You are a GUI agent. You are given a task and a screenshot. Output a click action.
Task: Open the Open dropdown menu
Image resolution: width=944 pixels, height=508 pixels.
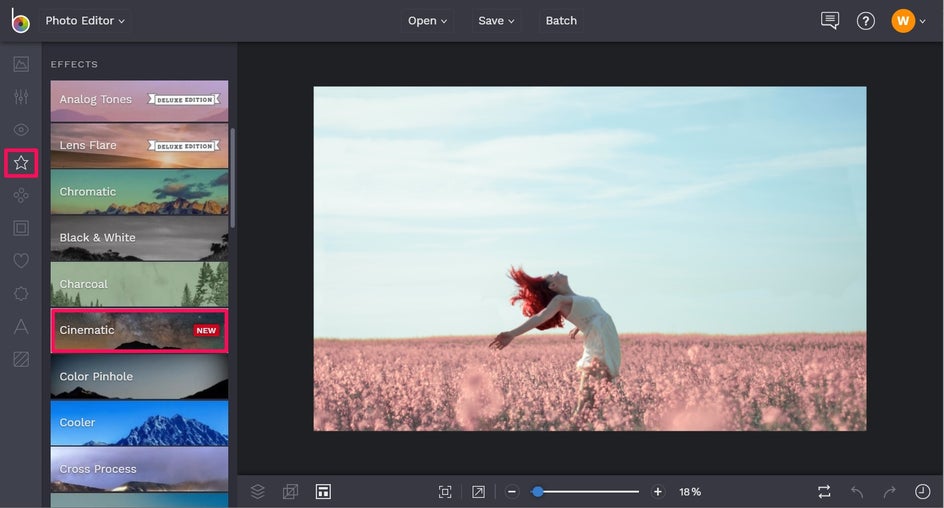tap(427, 20)
